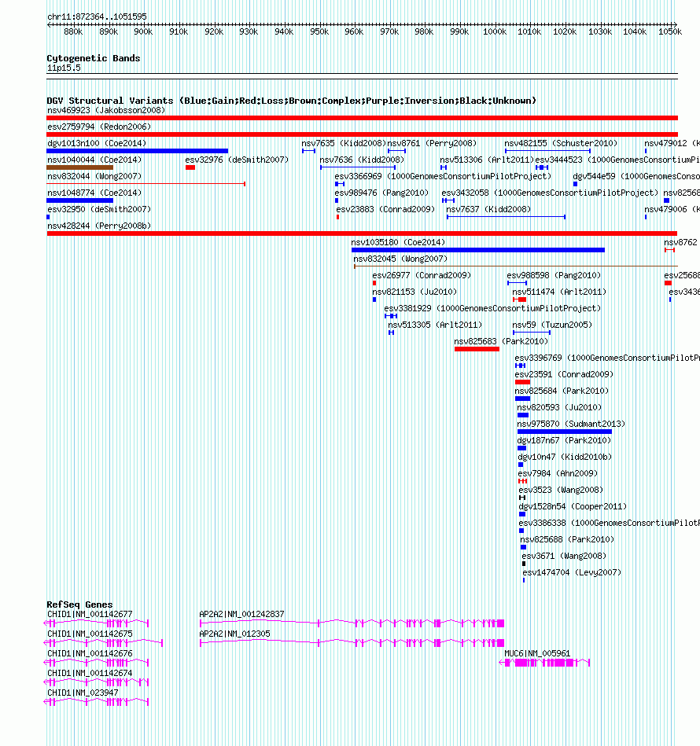Image resolution: width=700 pixels, height=746 pixels.
Task: Select esv23883 (Conrad2009) label
Action: click(x=385, y=209)
